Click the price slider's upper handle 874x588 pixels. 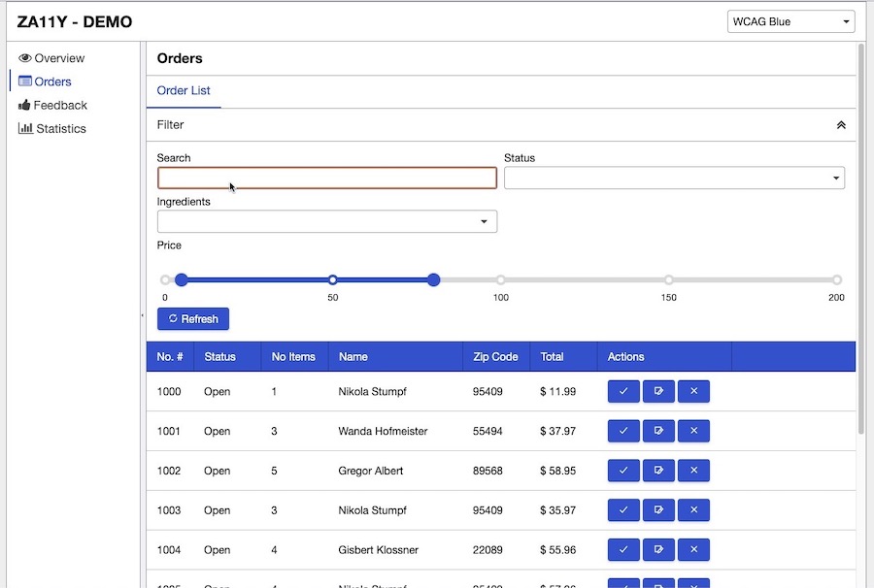click(434, 279)
